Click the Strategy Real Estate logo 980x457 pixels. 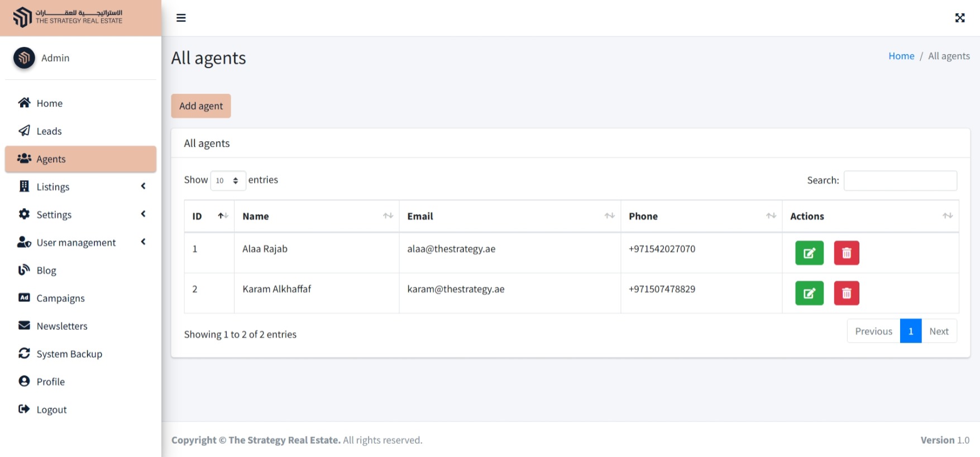tap(68, 17)
